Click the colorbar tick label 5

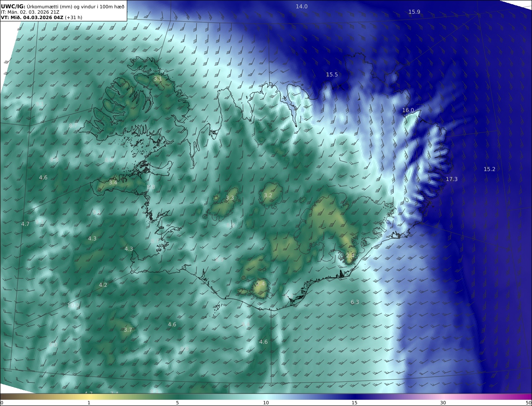pos(177,403)
